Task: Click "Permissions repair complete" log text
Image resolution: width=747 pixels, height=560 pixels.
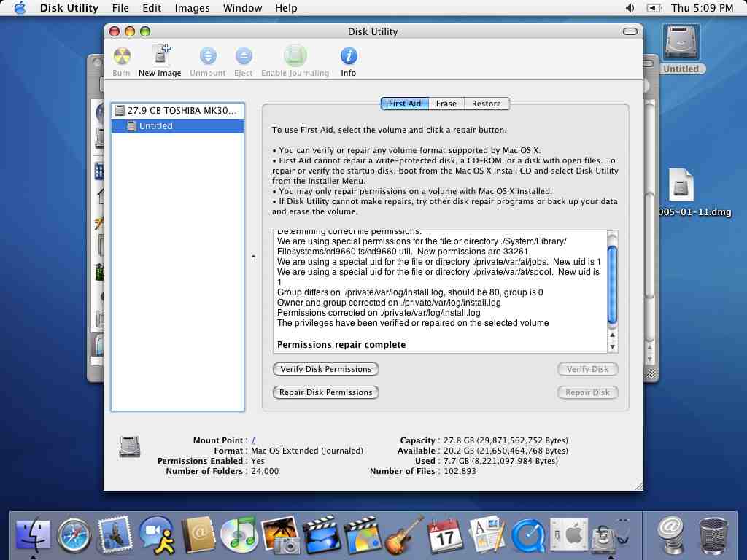Action: tap(341, 345)
